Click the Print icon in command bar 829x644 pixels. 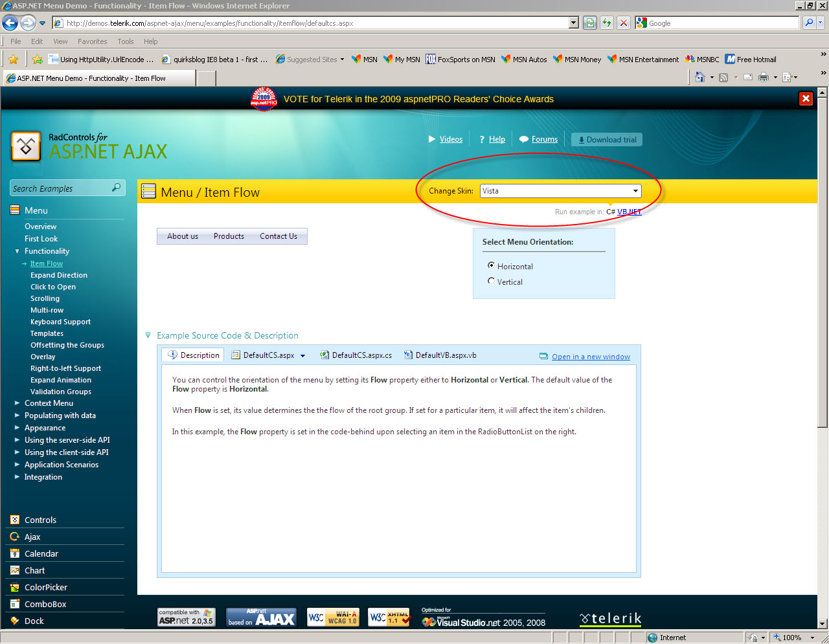coord(764,78)
